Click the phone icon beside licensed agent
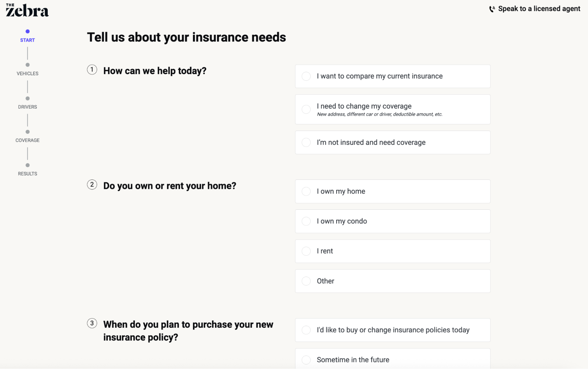The image size is (588, 369). [x=492, y=9]
